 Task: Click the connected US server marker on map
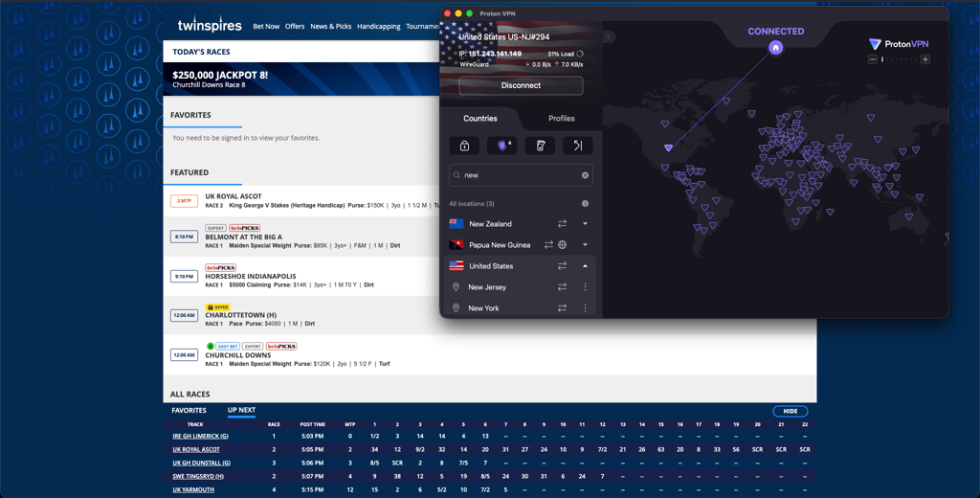pos(668,147)
